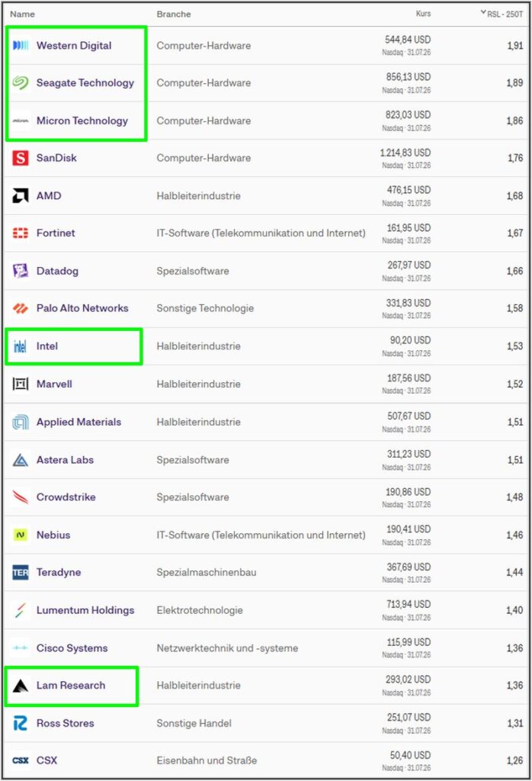The height and width of the screenshot is (781, 532).
Task: Open the Lam Research stock link
Action: pyautogui.click(x=71, y=686)
